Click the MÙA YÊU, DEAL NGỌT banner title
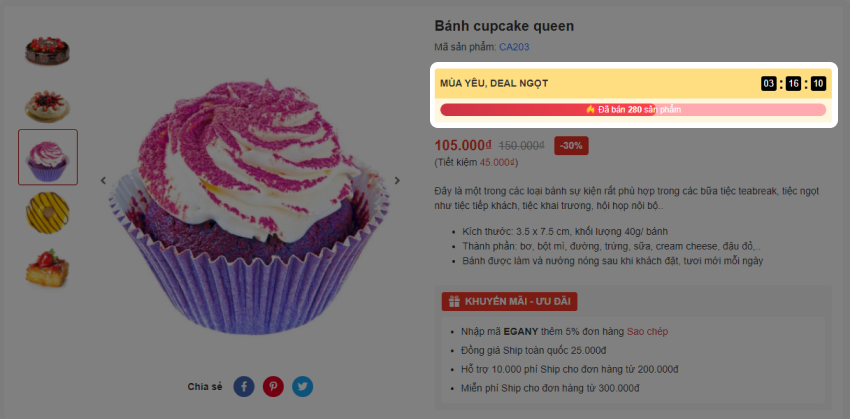The height and width of the screenshot is (420, 850). [x=494, y=83]
